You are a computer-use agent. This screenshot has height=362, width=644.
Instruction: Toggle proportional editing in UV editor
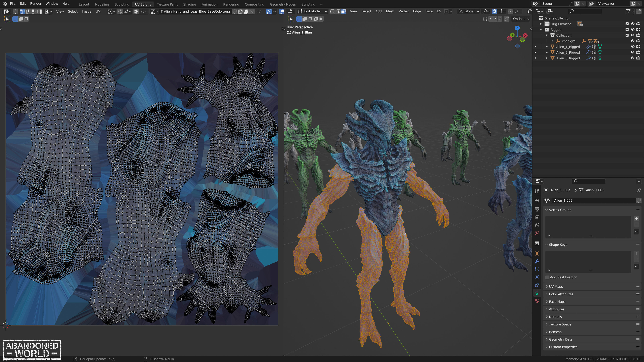pyautogui.click(x=136, y=12)
